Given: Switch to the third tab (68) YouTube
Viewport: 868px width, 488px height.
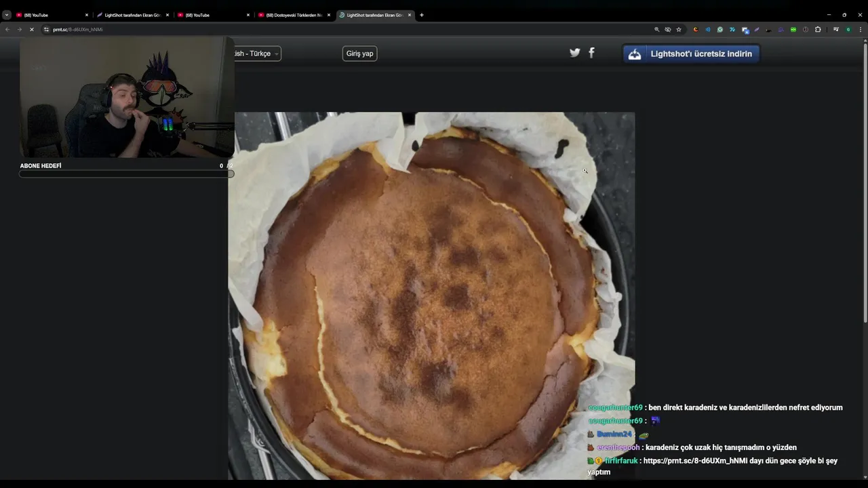Looking at the screenshot, I should click(x=213, y=15).
